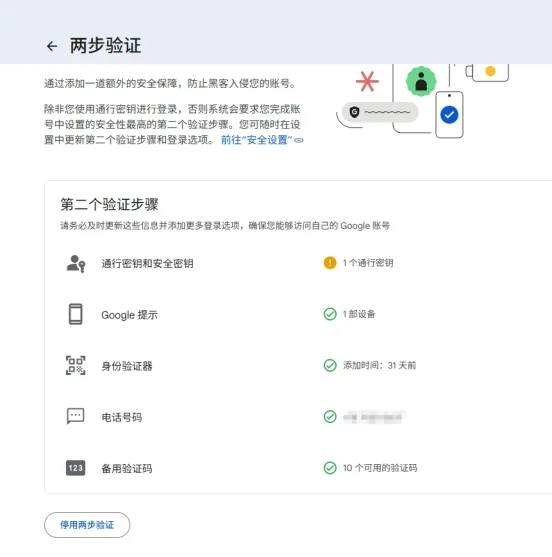Open the 通行密钥和安全密钥 row
Screen dimensions: 552x557
click(298, 263)
